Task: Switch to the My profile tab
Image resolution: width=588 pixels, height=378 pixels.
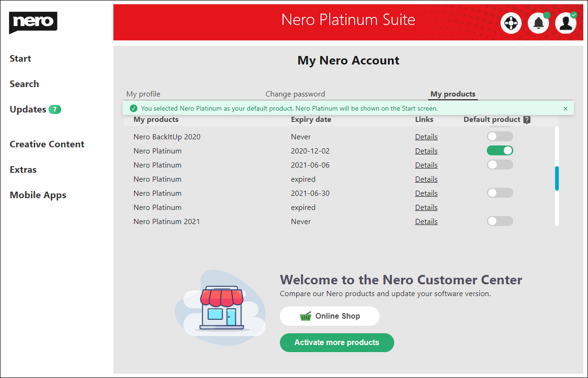Action: point(143,94)
